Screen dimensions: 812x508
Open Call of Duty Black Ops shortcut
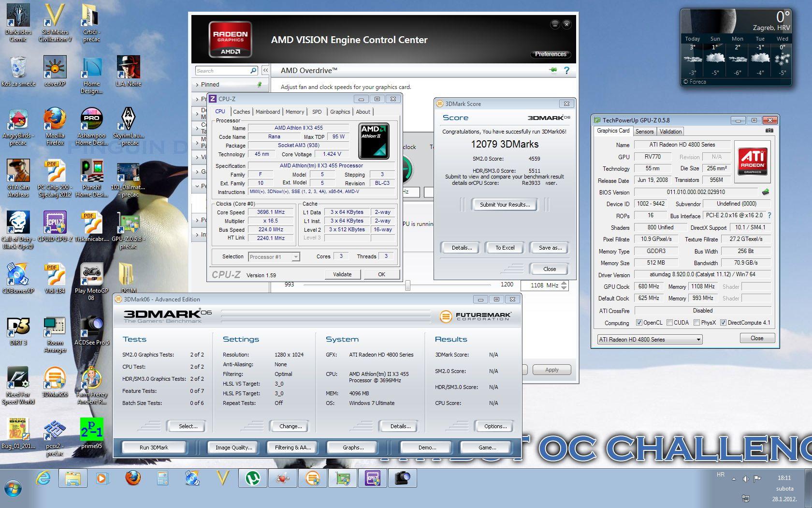18,230
